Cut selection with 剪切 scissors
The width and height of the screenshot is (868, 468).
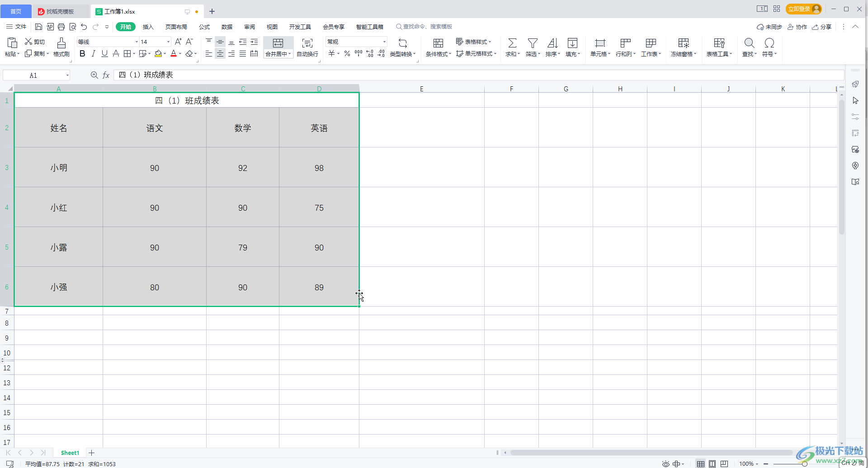(35, 42)
